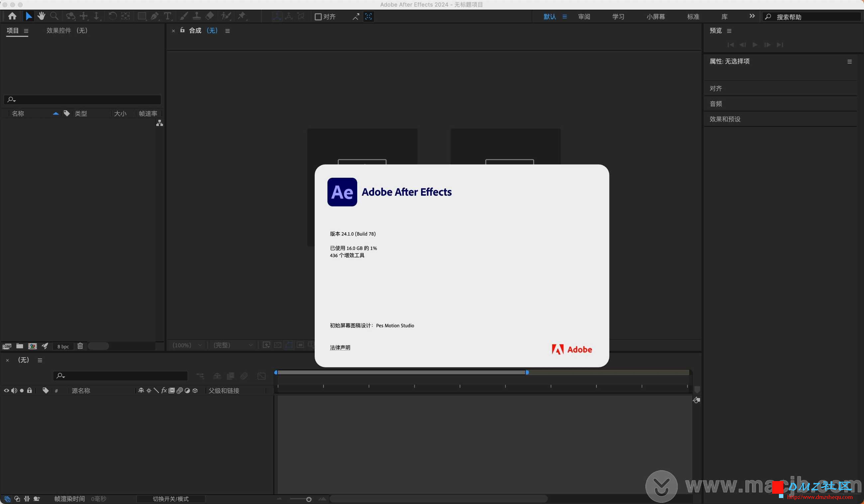Click the Home icon in the toolbar

(x=12, y=16)
